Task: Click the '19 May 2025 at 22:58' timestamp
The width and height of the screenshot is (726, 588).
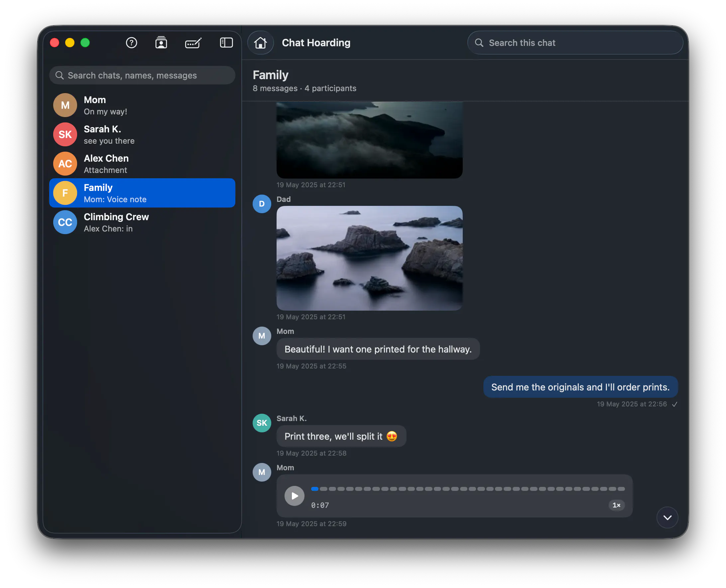Action: [311, 453]
